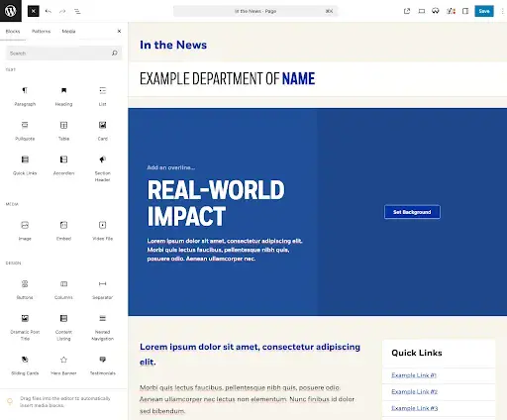This screenshot has width=507, height=420.
Task: Open the command palette title bar
Action: point(255,11)
